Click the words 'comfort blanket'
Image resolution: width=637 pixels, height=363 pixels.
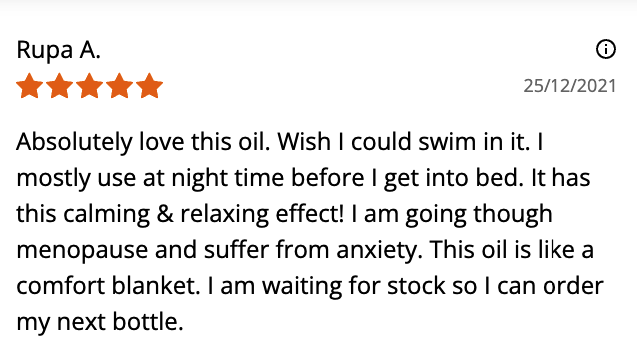pyautogui.click(x=106, y=286)
